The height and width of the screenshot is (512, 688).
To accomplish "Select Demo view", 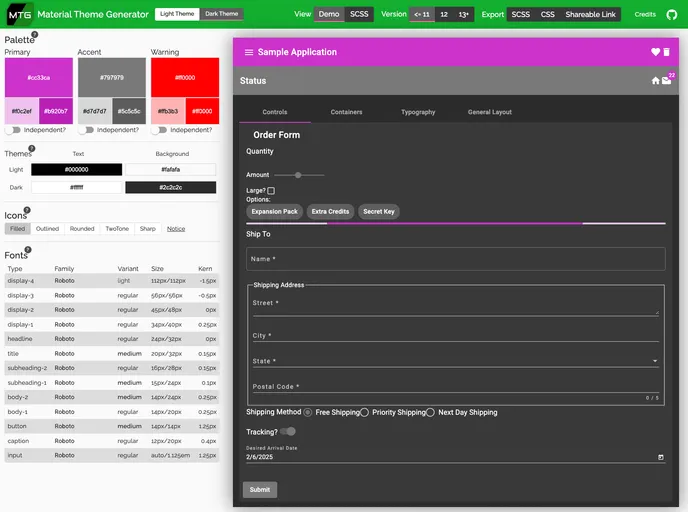I will click(x=329, y=14).
